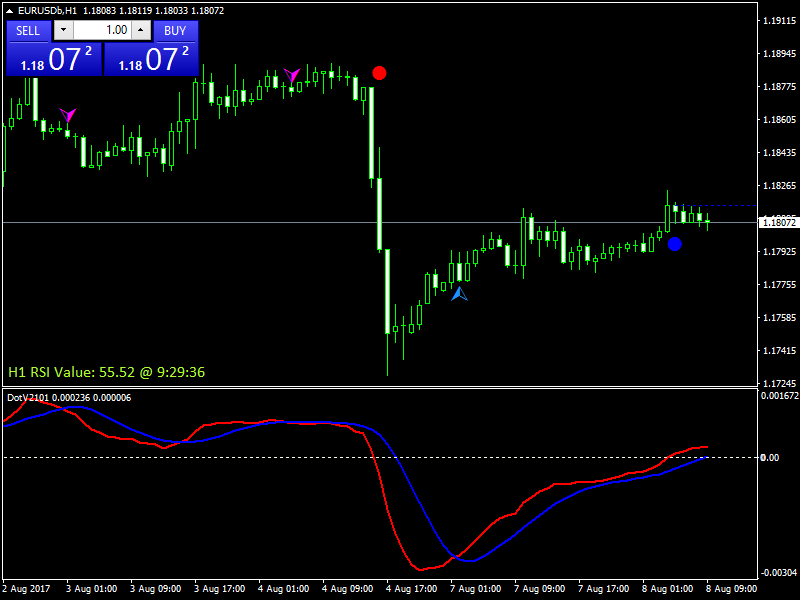Click the sell price tile below SELL
The width and height of the screenshot is (800, 600).
(x=54, y=59)
